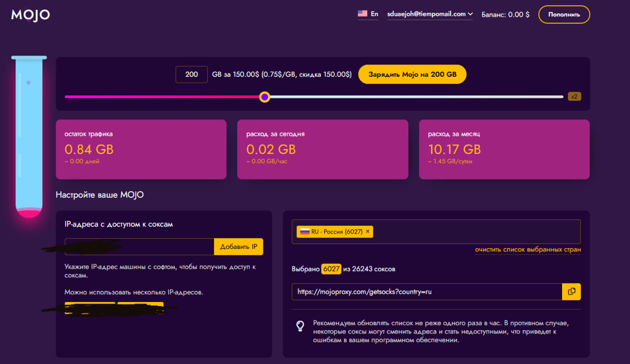Click the getsocks URL field
The width and height of the screenshot is (630, 364).
pyautogui.click(x=427, y=292)
